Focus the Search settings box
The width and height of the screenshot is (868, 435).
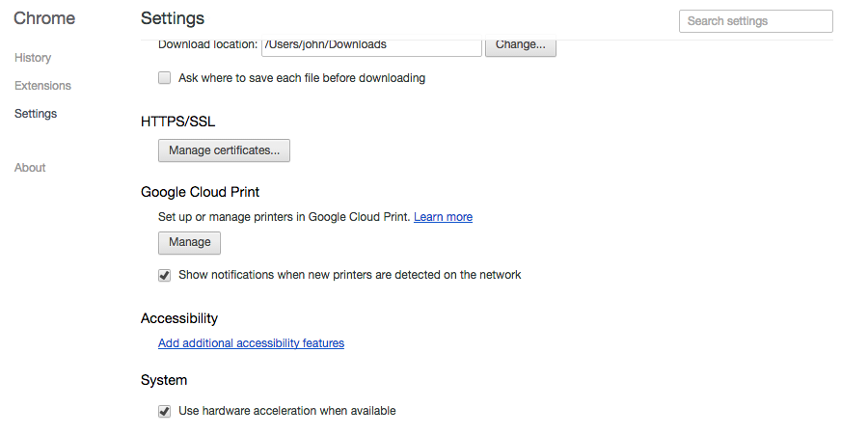pos(755,21)
